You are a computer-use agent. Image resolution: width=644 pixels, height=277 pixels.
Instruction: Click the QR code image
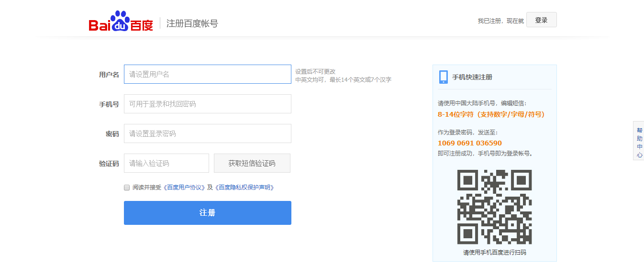pyautogui.click(x=494, y=207)
